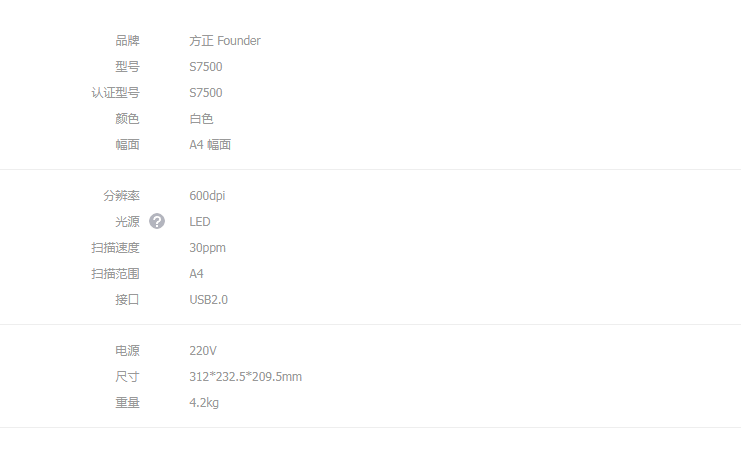
Task: Click the 220V power value
Action: click(203, 351)
